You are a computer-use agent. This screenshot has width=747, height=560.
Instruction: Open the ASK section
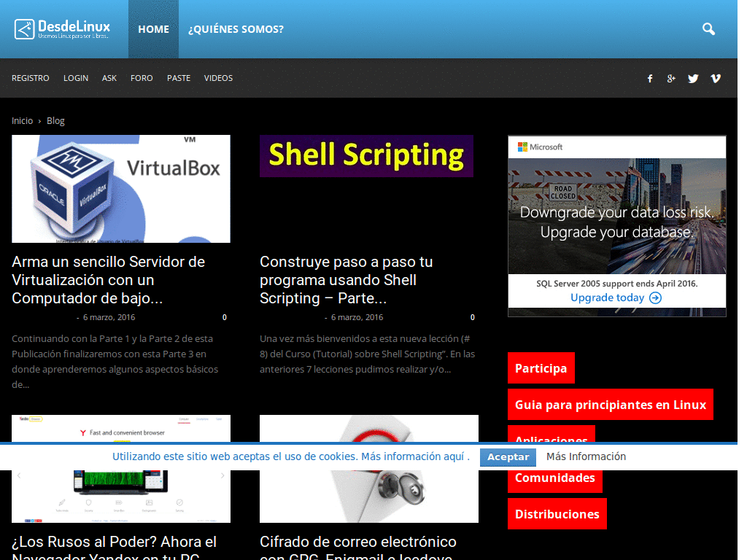pos(109,78)
